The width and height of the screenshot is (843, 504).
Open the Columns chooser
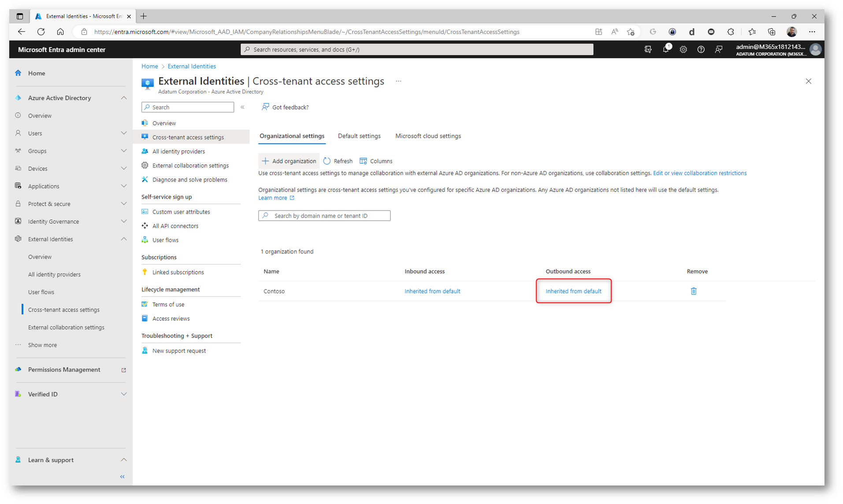coord(376,161)
